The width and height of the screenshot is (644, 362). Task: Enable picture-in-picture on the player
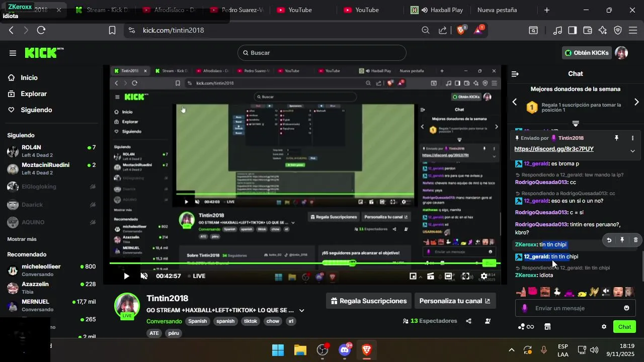pos(413,276)
